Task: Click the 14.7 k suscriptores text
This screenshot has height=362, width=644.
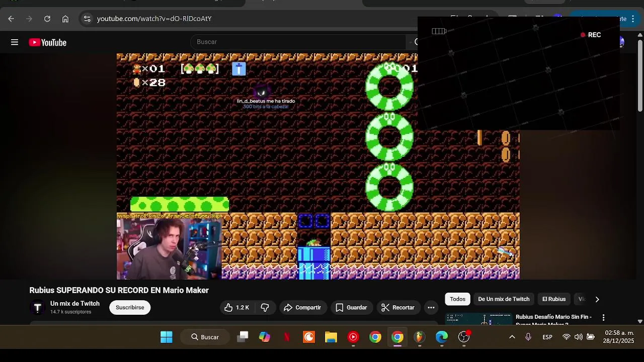Action: click(x=71, y=312)
